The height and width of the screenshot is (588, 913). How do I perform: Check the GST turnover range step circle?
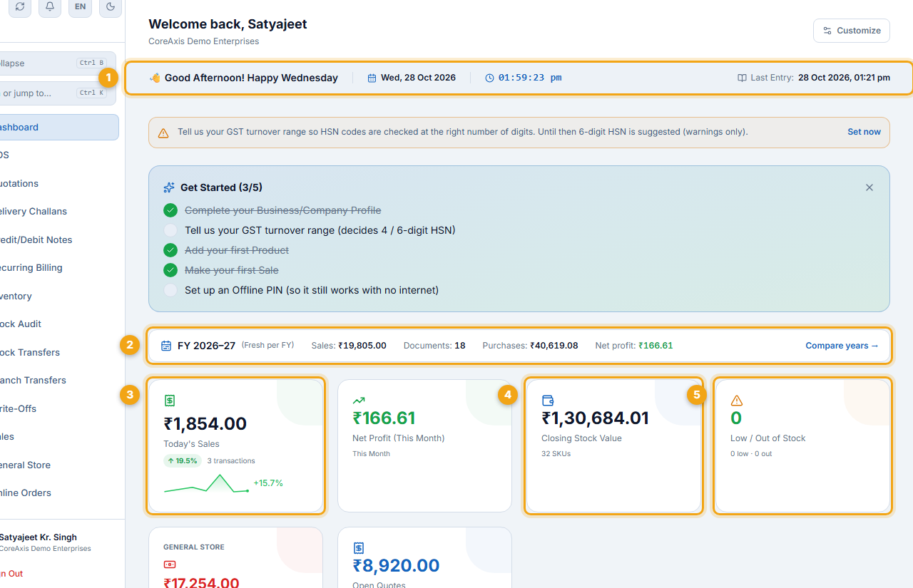click(170, 230)
